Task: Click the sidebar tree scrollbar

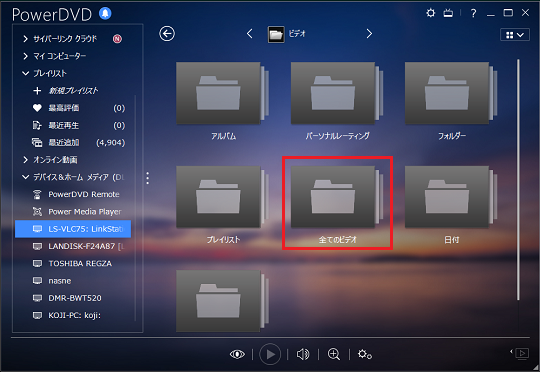Action: point(135,207)
